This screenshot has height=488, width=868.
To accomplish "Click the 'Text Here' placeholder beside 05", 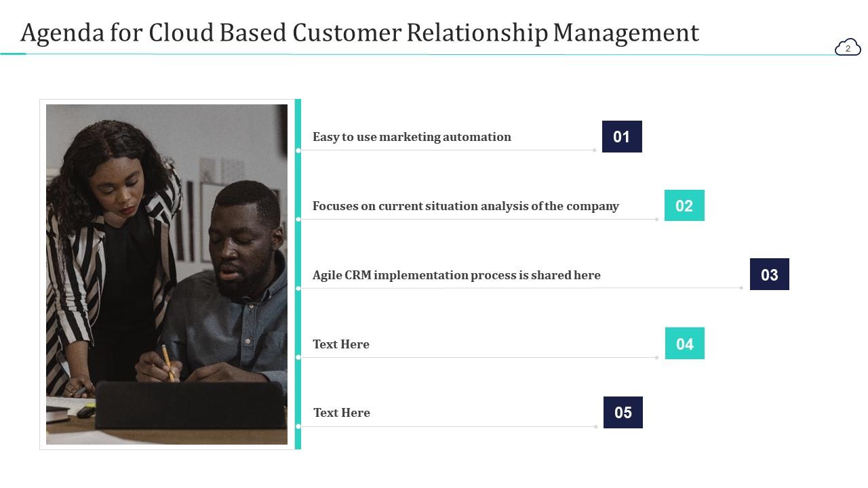I will point(342,413).
